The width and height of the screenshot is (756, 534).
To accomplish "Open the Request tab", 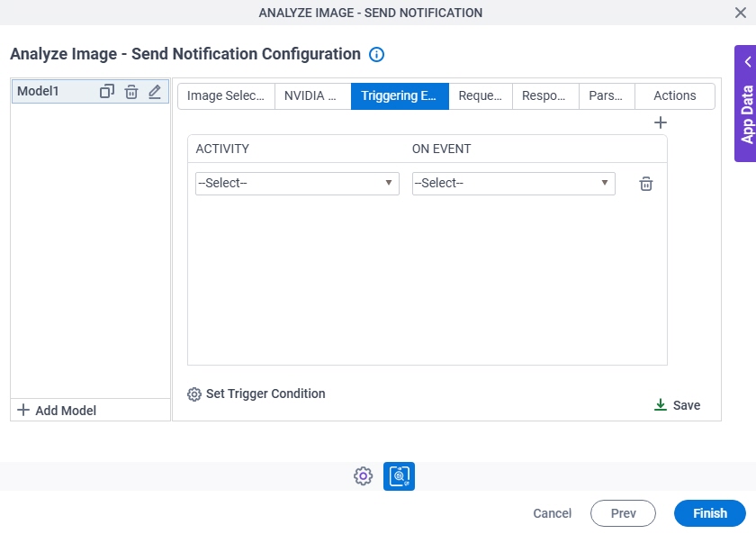I will pyautogui.click(x=481, y=96).
